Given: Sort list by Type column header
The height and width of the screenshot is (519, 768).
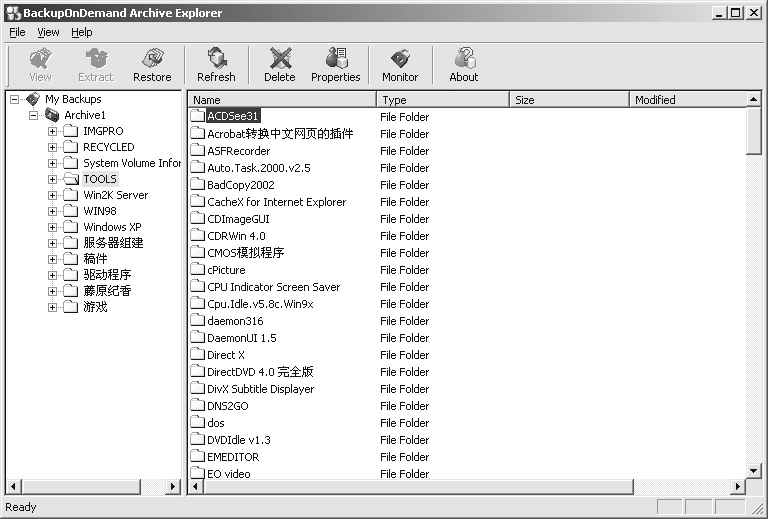Looking at the screenshot, I should tap(443, 100).
